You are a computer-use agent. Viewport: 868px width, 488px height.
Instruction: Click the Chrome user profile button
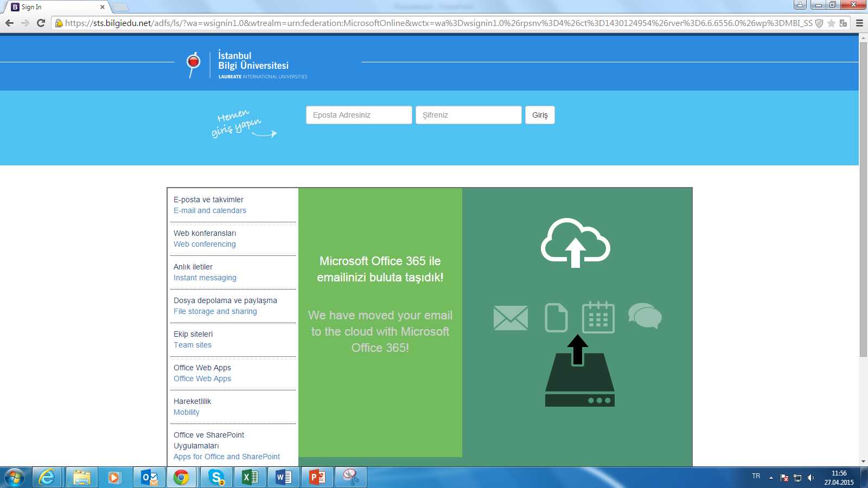point(800,5)
